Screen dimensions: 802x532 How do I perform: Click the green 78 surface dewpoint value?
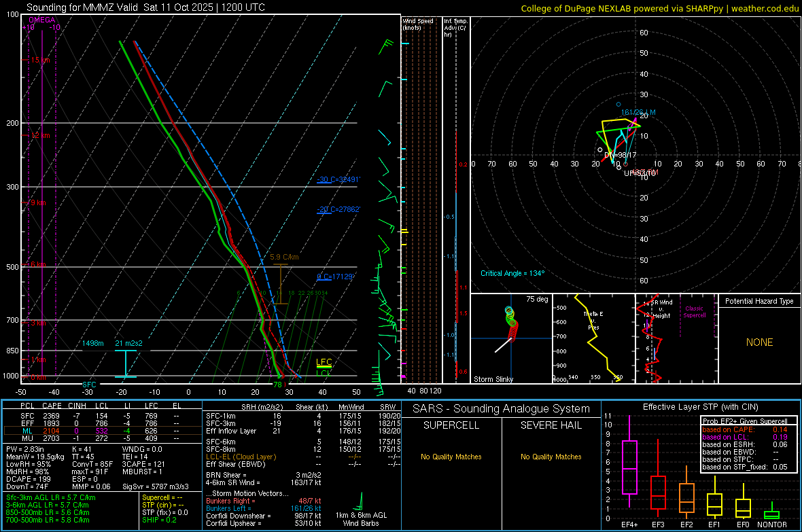coord(278,385)
